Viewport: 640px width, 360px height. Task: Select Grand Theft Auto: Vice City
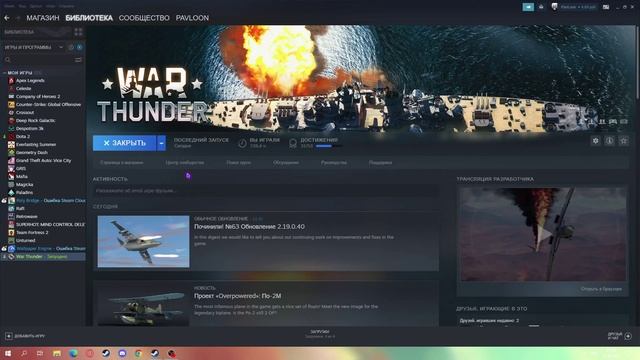coord(43,160)
